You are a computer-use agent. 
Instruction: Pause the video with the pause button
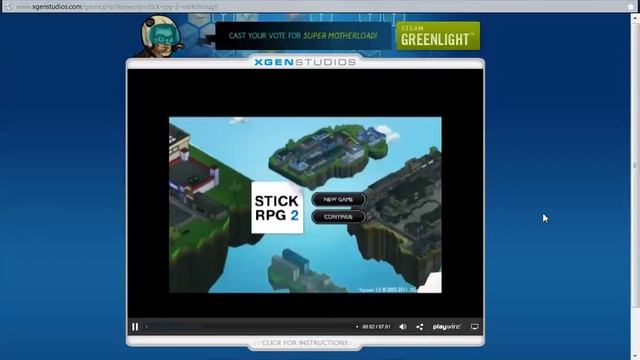click(135, 327)
